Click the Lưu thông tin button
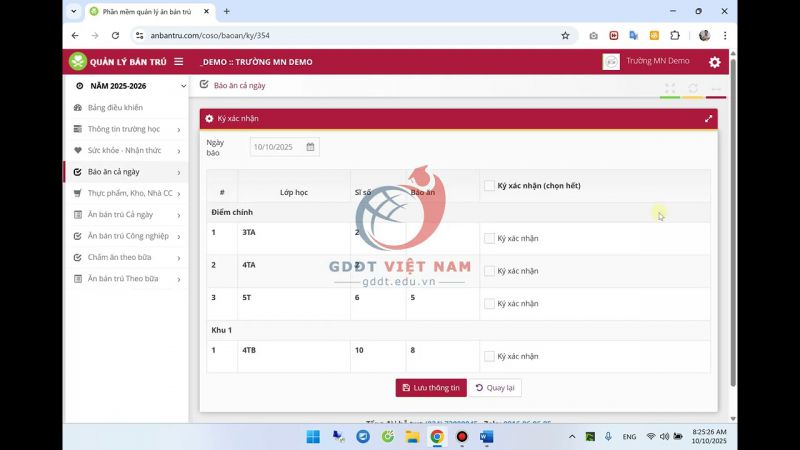Viewport: 800px width, 450px height. click(x=431, y=388)
